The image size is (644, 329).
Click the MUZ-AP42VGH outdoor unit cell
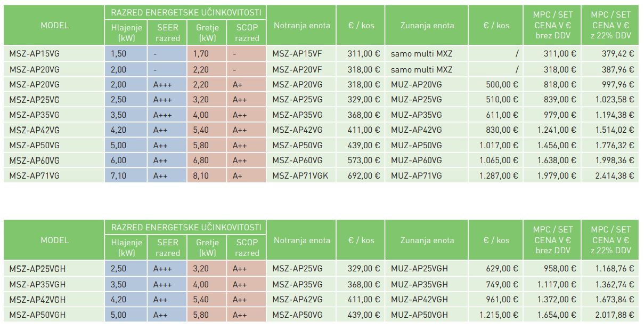click(419, 300)
